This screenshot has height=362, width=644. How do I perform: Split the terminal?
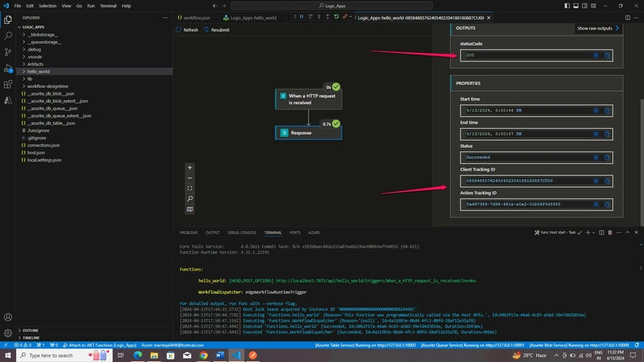(x=602, y=232)
